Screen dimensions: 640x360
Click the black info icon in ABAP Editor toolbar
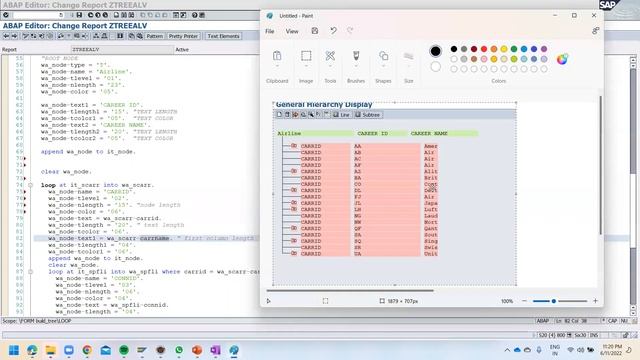click(x=120, y=36)
